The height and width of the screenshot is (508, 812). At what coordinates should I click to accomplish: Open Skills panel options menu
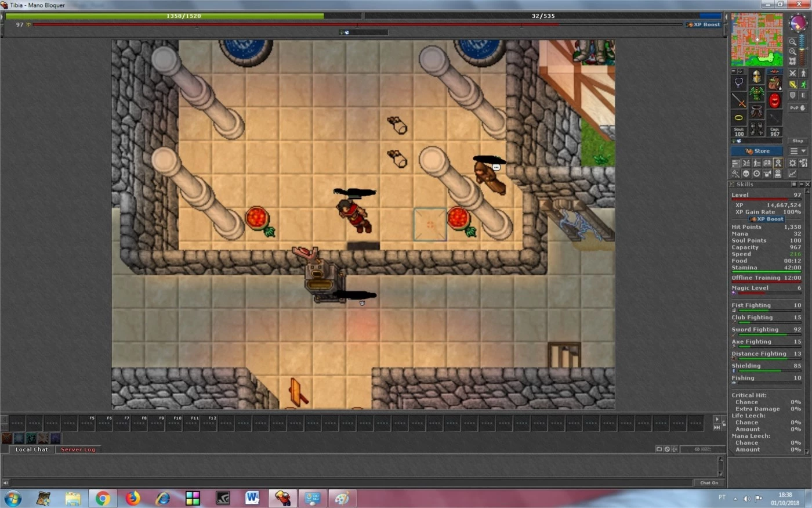[x=794, y=184]
